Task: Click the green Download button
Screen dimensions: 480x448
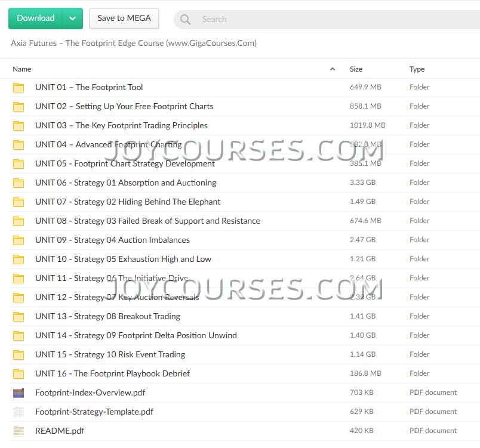Action: point(35,18)
